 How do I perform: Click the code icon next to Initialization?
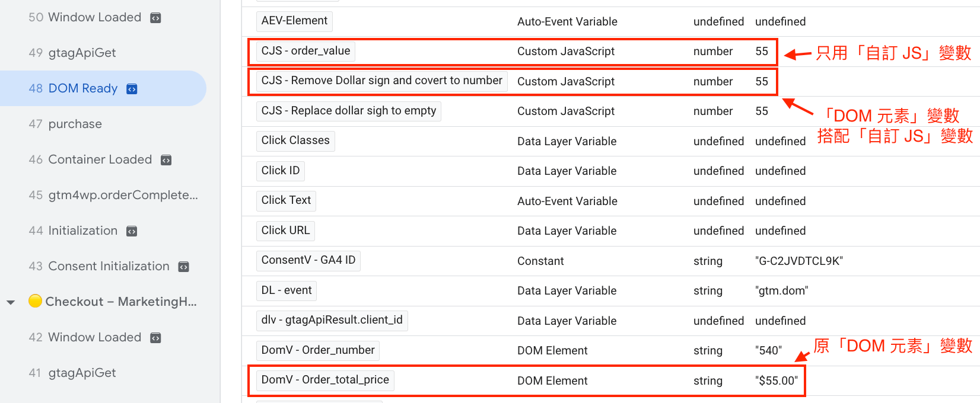pyautogui.click(x=132, y=231)
